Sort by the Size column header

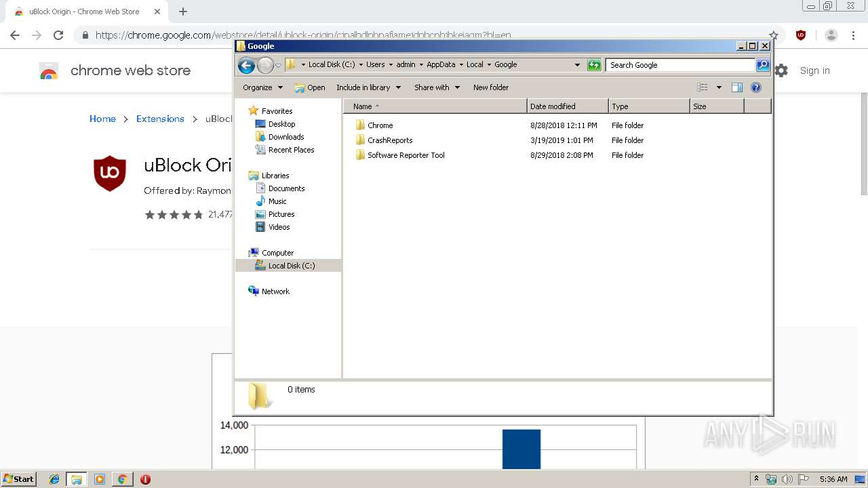click(717, 106)
